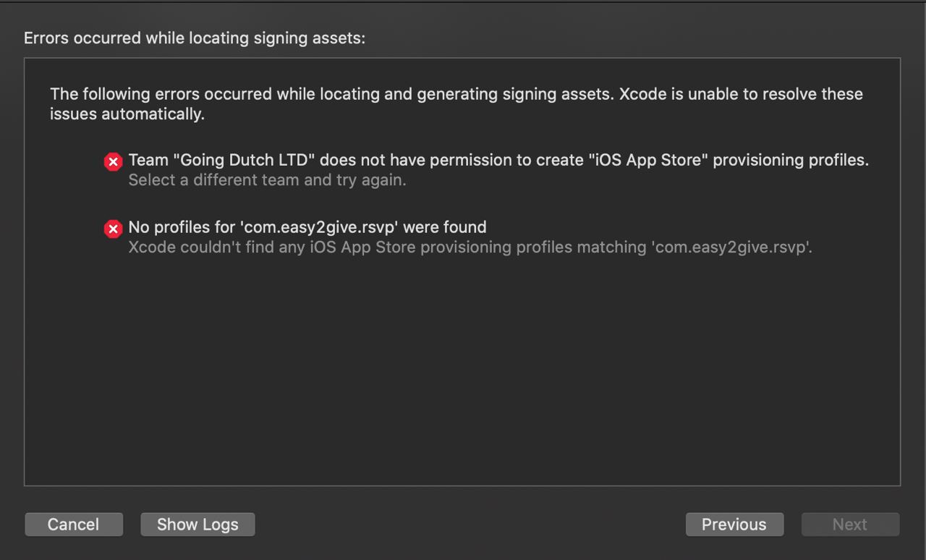Click the empty area below the error list
Screen dimensions: 926x560
click(x=462, y=376)
